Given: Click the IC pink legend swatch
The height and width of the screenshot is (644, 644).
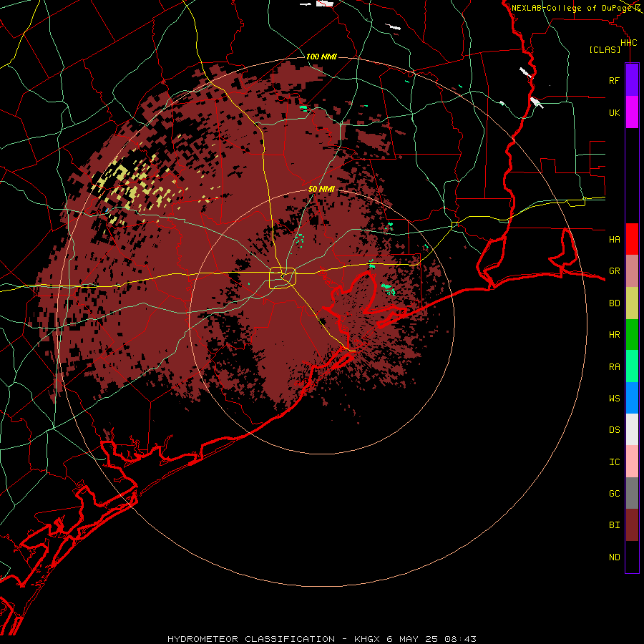Looking at the screenshot, I should point(632,462).
